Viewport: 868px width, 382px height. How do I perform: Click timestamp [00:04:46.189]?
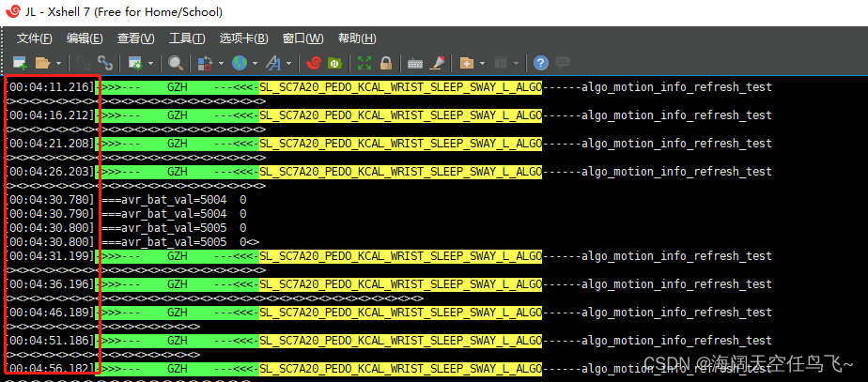(x=51, y=313)
